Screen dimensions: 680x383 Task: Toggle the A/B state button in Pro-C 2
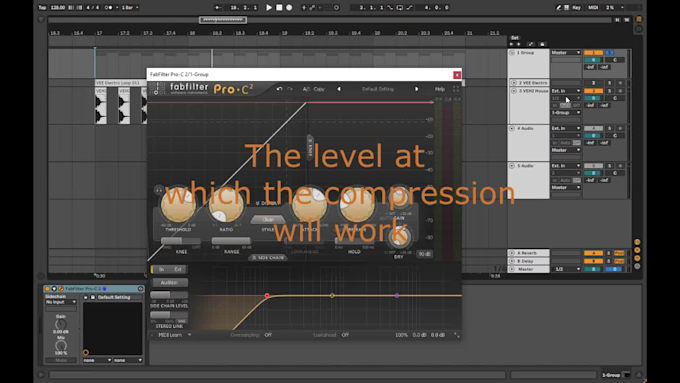[306, 89]
